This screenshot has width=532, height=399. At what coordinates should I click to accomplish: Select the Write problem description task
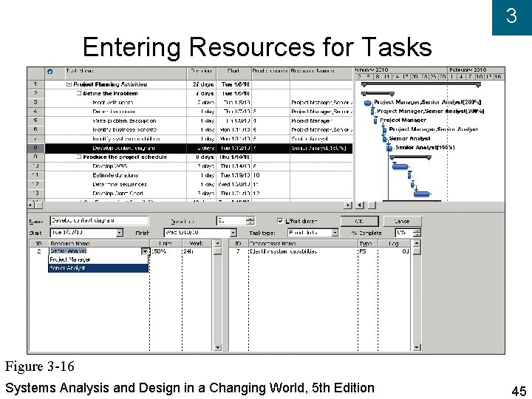pos(124,120)
